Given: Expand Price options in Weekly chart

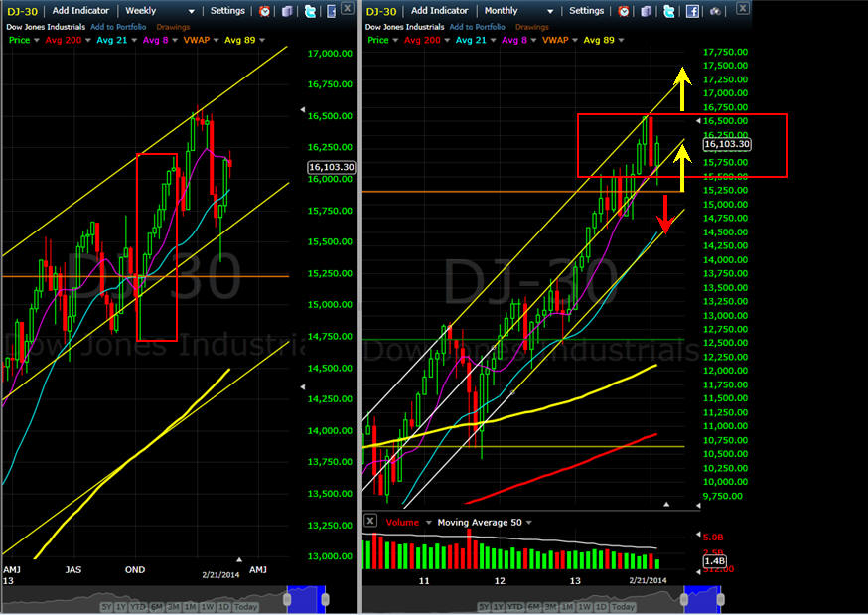Looking at the screenshot, I should tap(37, 40).
